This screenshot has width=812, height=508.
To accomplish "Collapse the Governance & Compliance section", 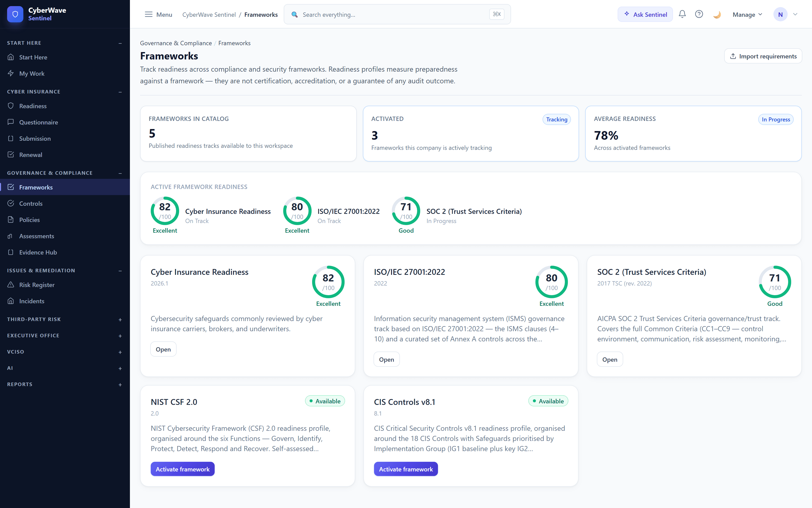I will tap(120, 173).
